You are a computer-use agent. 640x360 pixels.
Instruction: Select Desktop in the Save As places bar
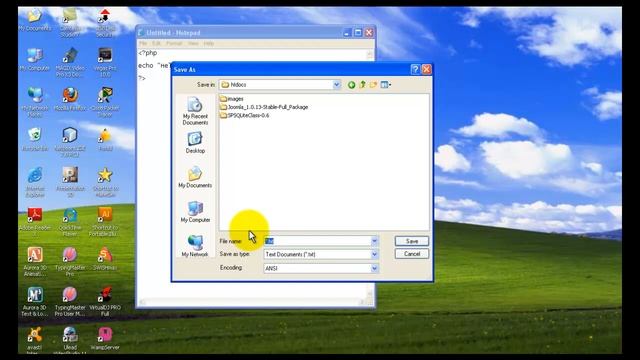[x=195, y=142]
